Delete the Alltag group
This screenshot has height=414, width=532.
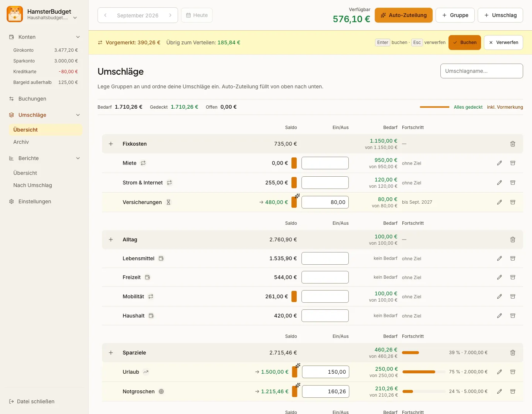coord(513,240)
